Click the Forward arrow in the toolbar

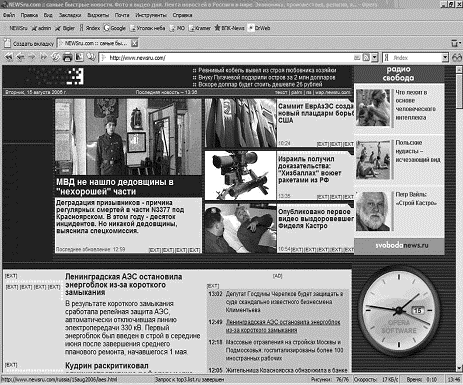coord(32,57)
